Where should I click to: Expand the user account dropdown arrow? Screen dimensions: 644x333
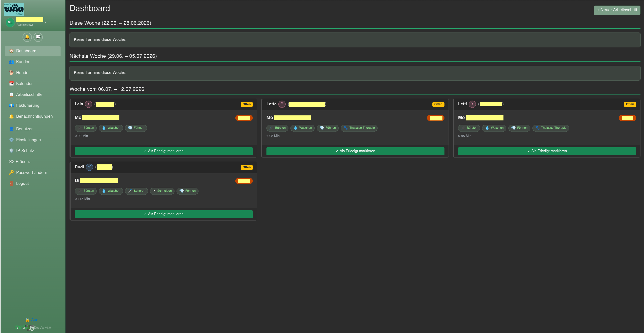(x=45, y=22)
